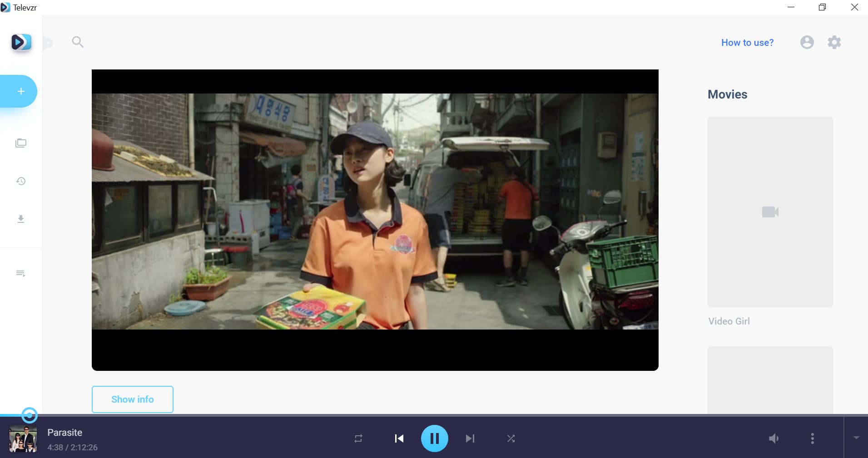This screenshot has width=868, height=458.
Task: Open the history clock icon
Action: (x=21, y=181)
